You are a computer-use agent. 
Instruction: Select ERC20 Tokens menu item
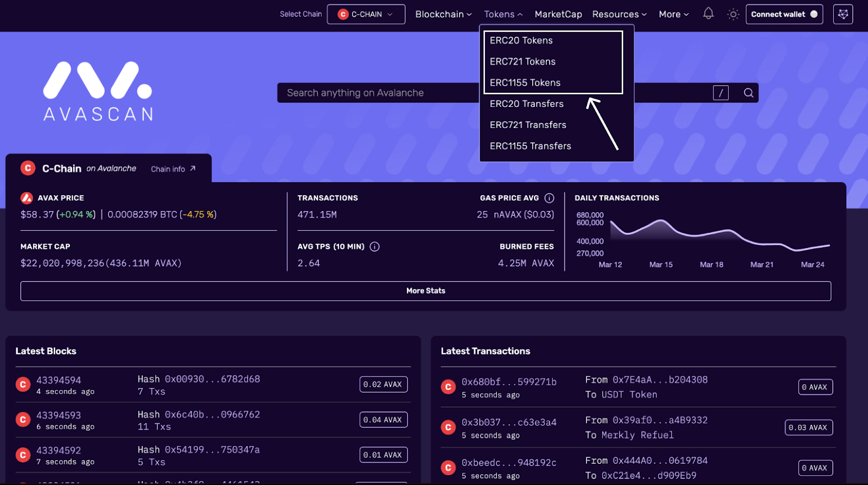tap(521, 40)
